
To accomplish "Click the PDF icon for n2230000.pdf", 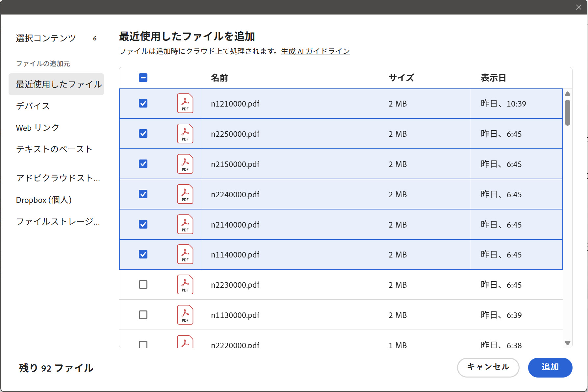I will pyautogui.click(x=185, y=285).
